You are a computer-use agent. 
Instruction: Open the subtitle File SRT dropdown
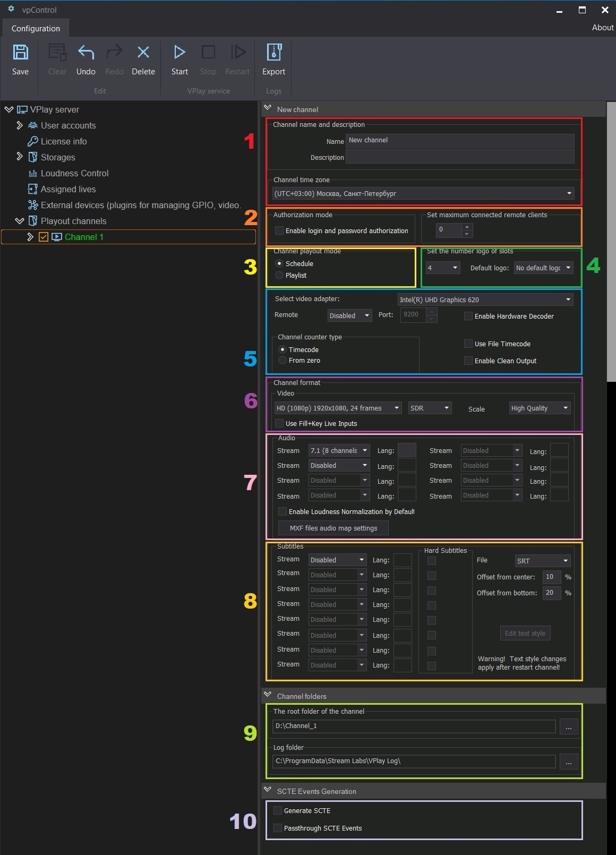tap(543, 561)
